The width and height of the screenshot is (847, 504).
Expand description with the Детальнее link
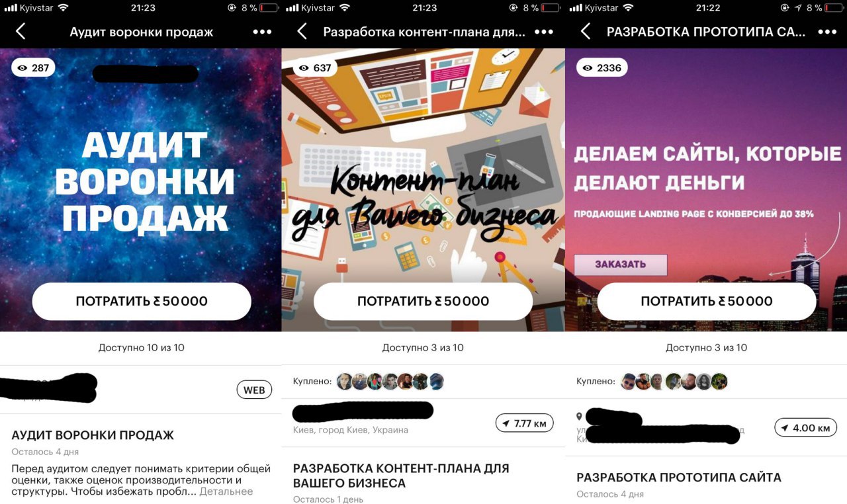[x=226, y=491]
